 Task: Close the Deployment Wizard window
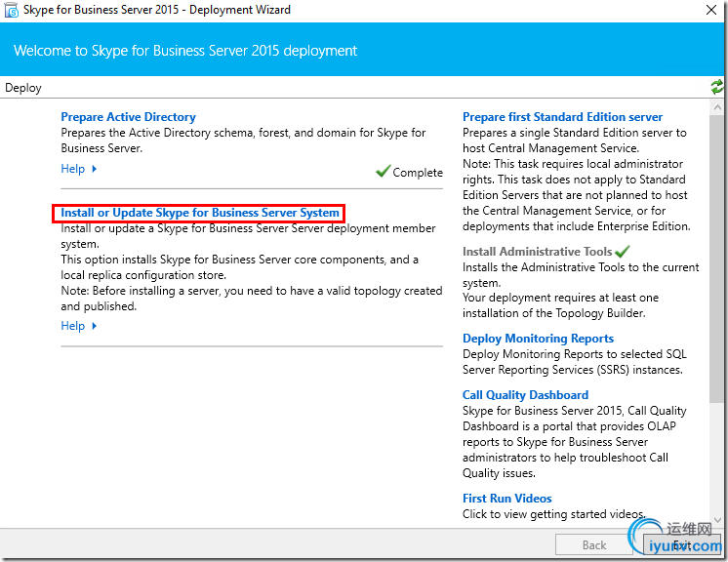pyautogui.click(x=710, y=10)
